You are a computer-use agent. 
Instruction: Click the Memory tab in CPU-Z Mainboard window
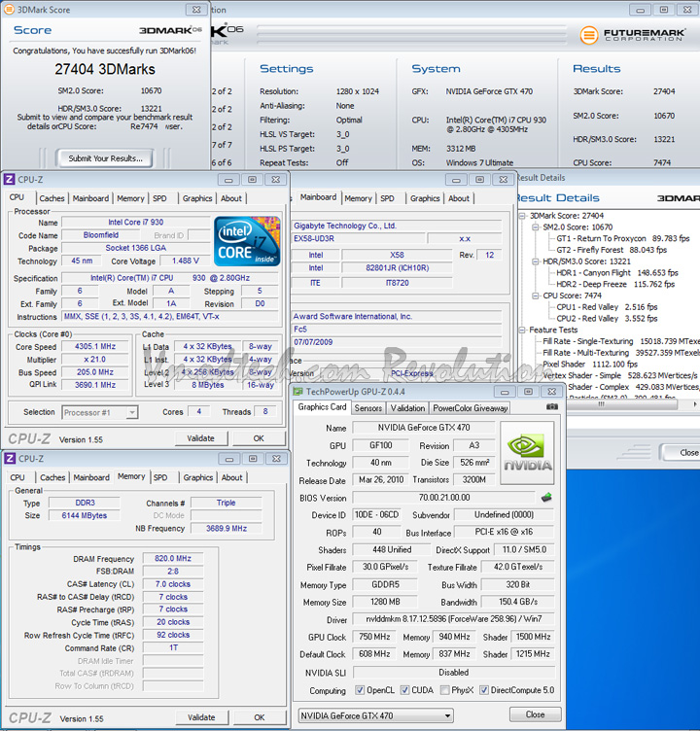[358, 198]
